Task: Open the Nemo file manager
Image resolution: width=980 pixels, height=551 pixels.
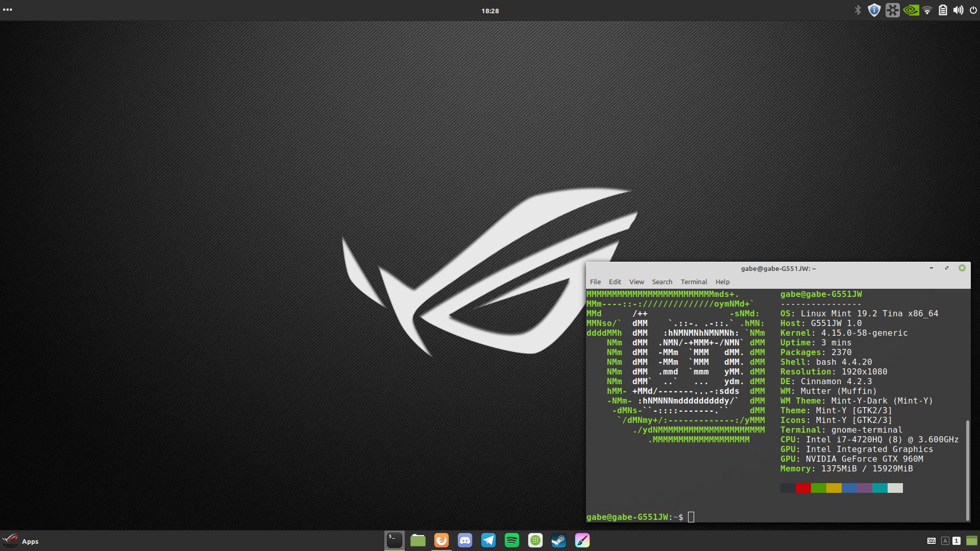Action: tap(418, 540)
